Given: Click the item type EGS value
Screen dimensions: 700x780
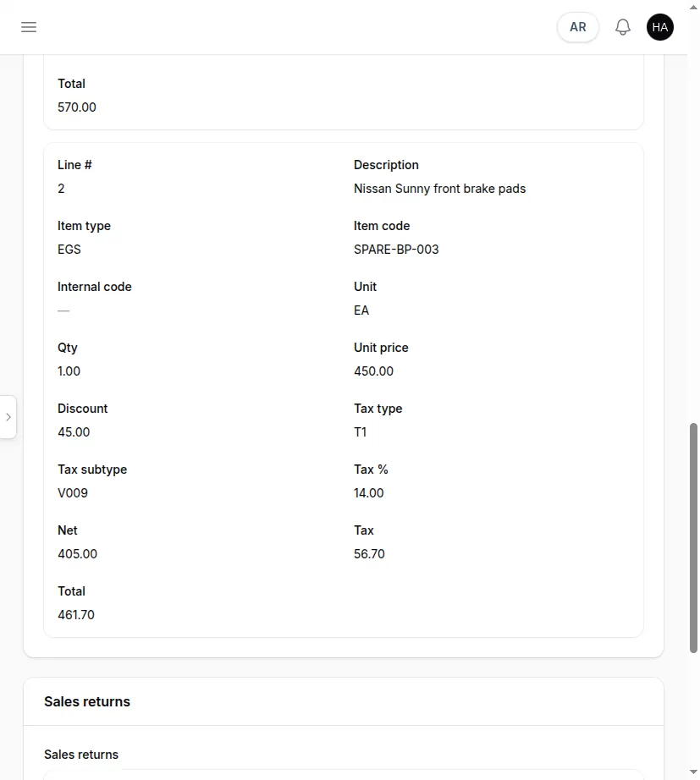Looking at the screenshot, I should click(69, 250).
